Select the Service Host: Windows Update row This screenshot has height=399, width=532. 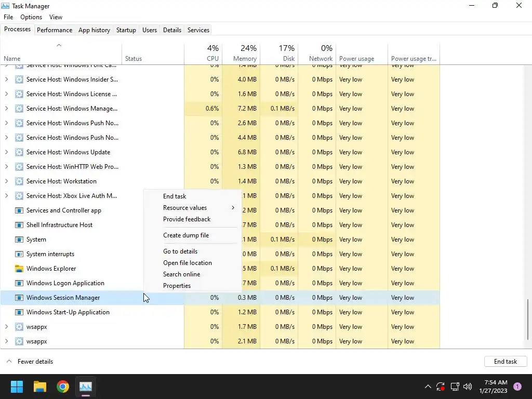click(220, 152)
